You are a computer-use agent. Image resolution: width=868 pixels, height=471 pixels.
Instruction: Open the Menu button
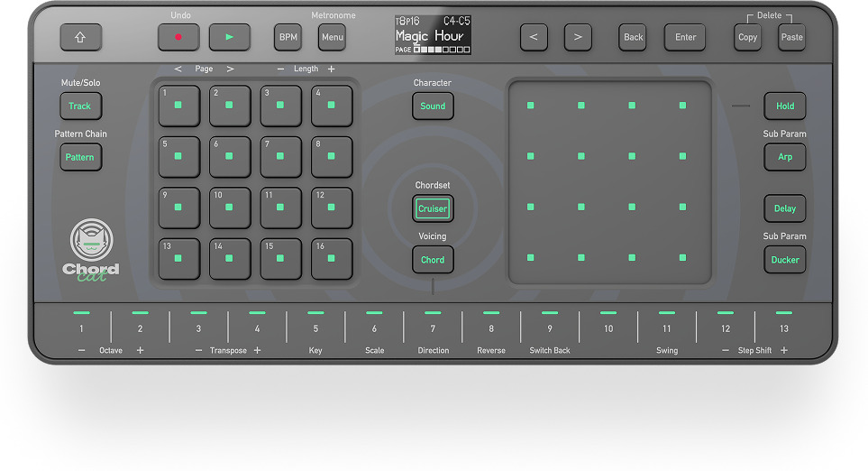[332, 37]
